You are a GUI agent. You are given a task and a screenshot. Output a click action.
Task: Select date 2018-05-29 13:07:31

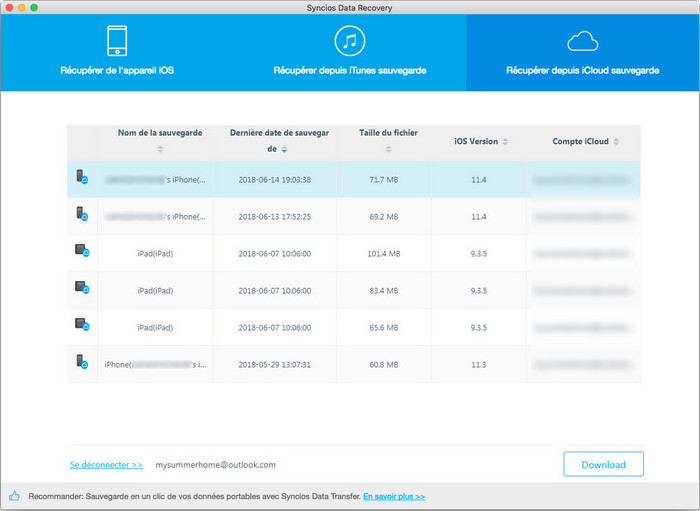[275, 365]
